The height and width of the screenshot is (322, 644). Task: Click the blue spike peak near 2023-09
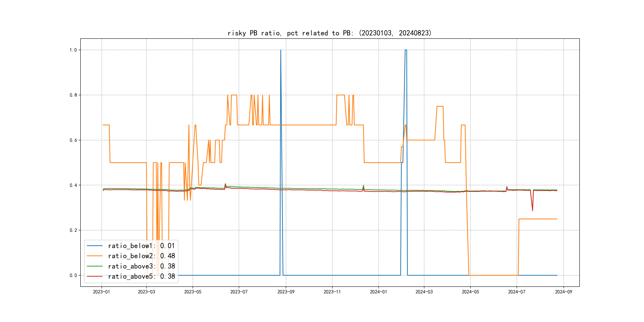tap(280, 50)
